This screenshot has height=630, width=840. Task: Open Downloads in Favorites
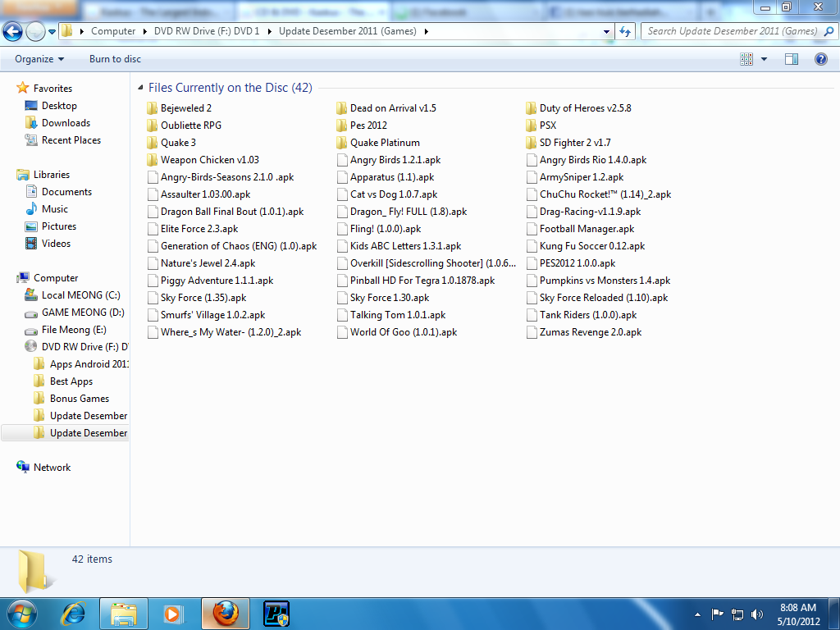(x=66, y=123)
